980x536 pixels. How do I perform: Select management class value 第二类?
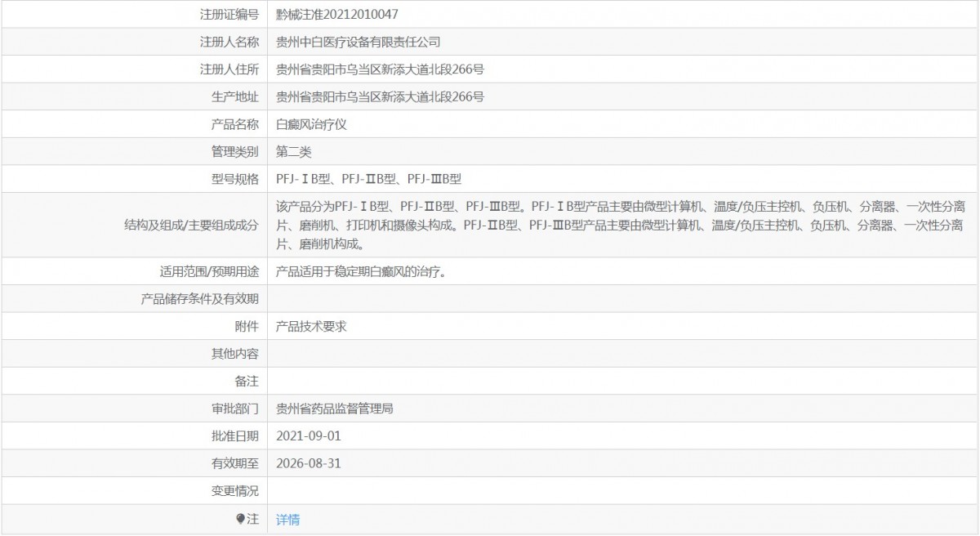click(294, 152)
